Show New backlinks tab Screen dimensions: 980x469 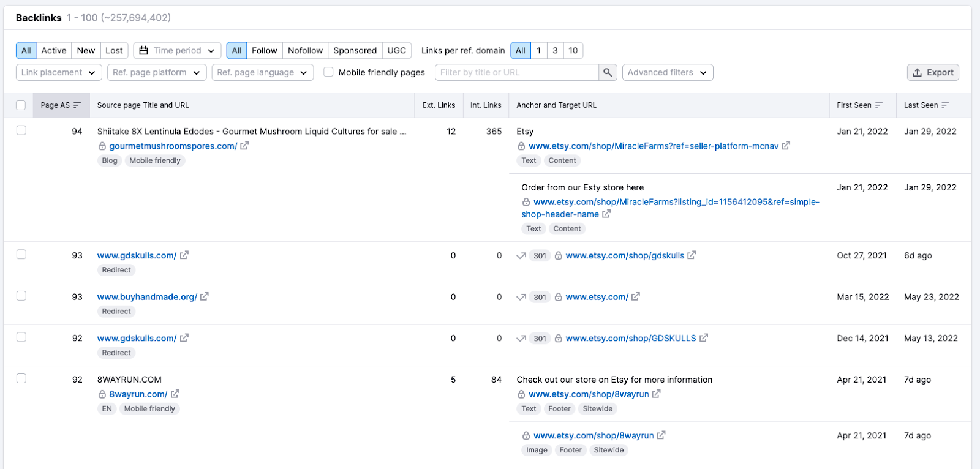(86, 50)
